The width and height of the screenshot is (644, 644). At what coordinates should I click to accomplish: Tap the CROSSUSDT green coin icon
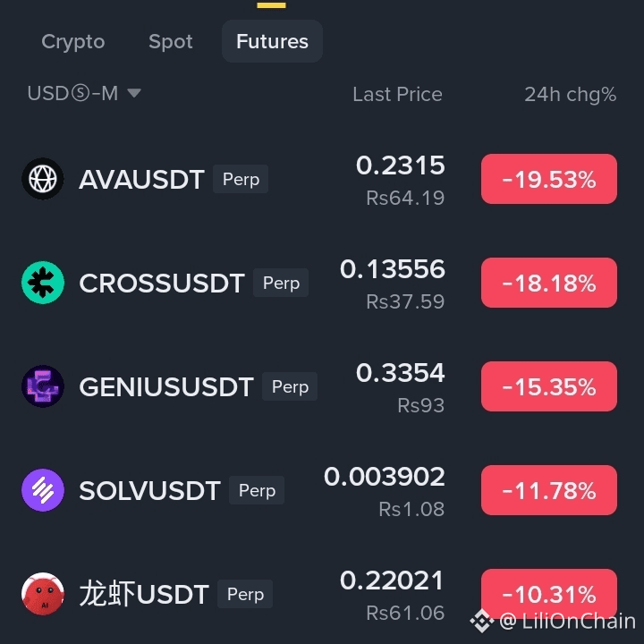click(43, 283)
